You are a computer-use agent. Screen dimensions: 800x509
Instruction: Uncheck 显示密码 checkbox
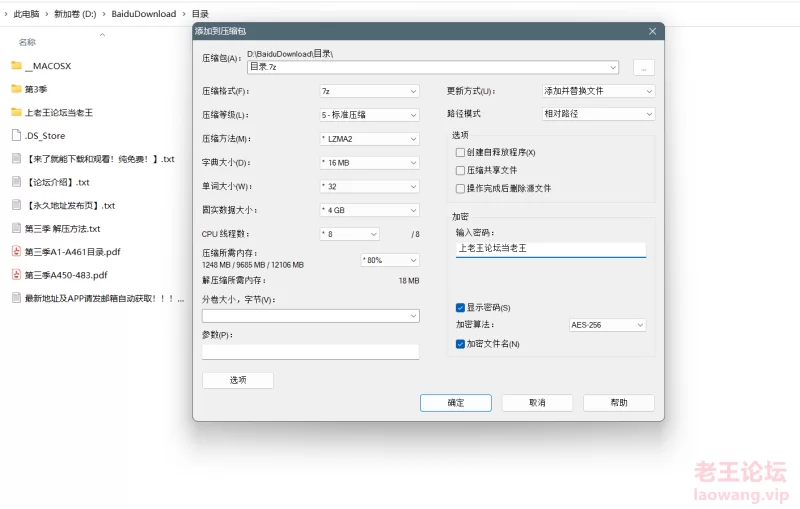(460, 308)
